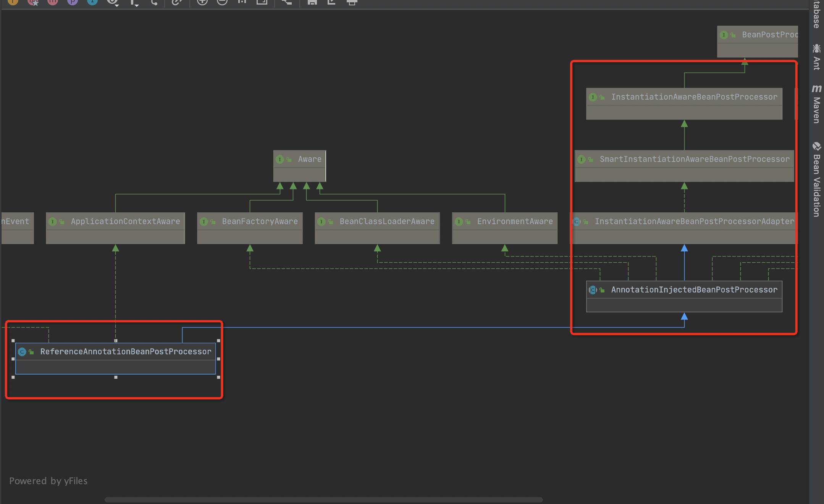Toggle Methods display pink m icon
This screenshot has height=504, width=824.
pyautogui.click(x=53, y=2)
